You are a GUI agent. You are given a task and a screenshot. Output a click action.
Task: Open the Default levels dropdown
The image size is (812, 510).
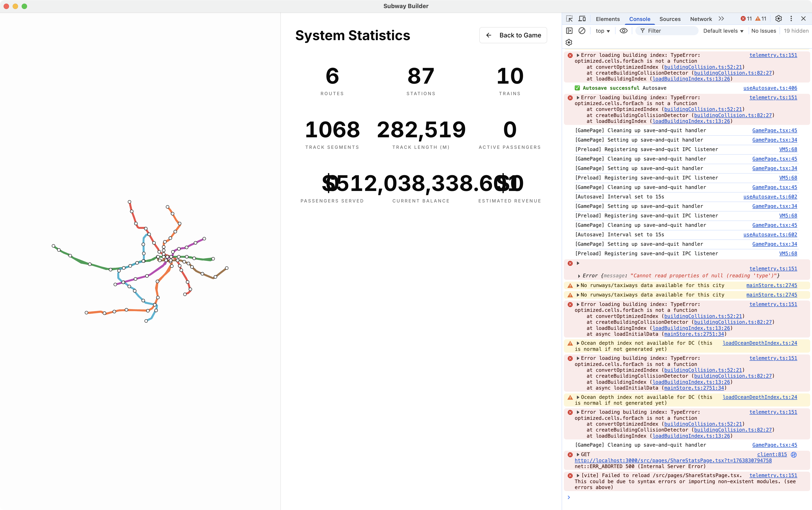coord(723,31)
